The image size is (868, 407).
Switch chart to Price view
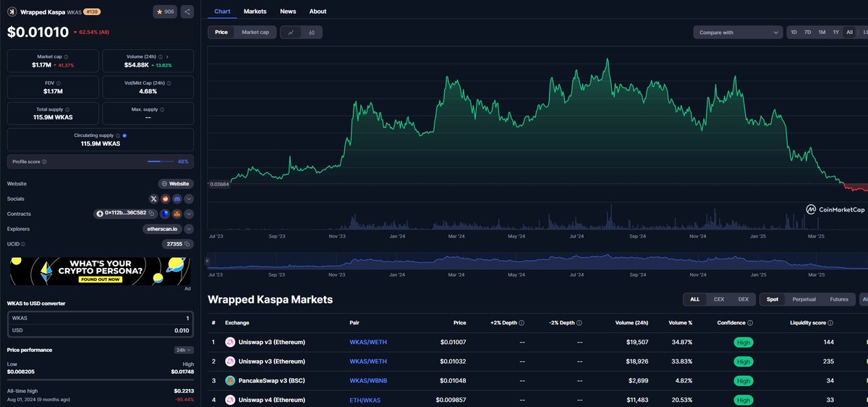pyautogui.click(x=221, y=32)
